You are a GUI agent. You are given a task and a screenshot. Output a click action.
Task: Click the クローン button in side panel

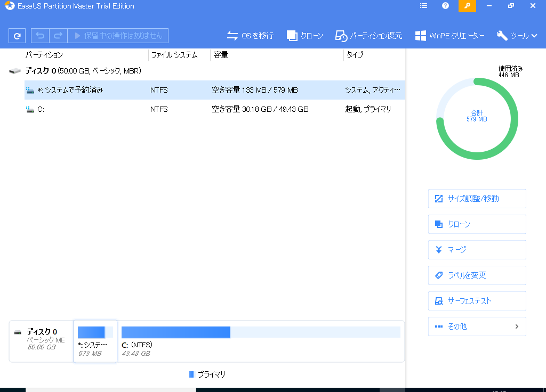click(477, 224)
